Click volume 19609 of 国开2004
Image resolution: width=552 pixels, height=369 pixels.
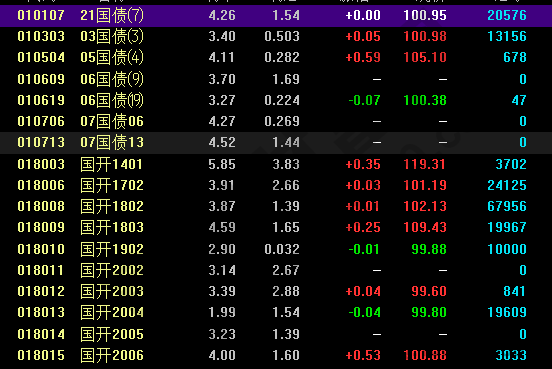[x=507, y=313]
